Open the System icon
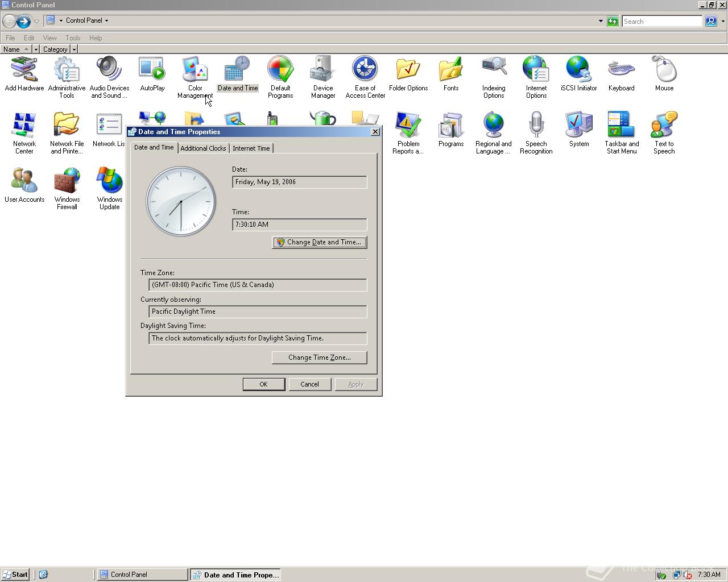The image size is (728, 582). (579, 130)
